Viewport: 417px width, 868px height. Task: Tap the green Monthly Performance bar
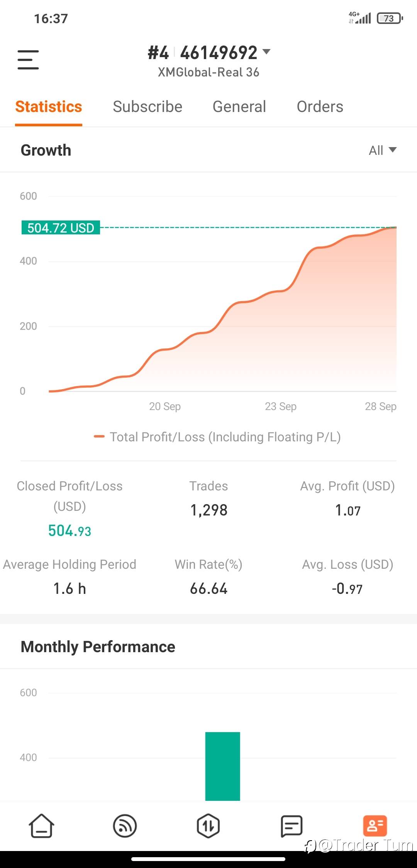pos(222,766)
